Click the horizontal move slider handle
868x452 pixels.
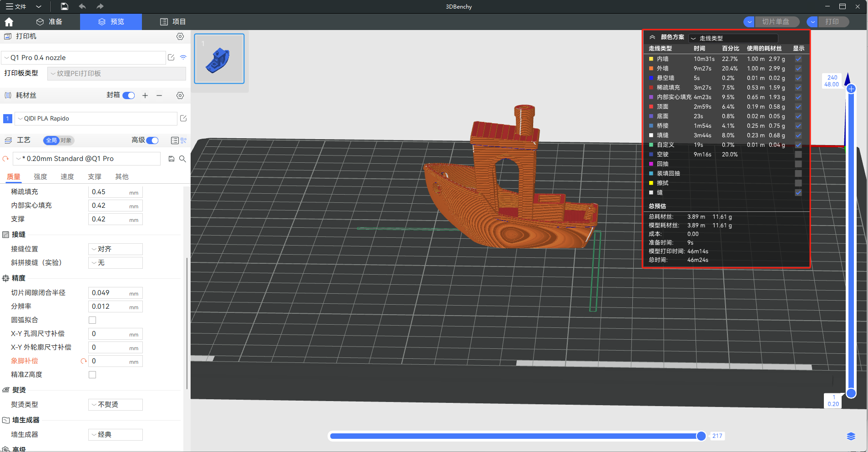click(x=701, y=436)
